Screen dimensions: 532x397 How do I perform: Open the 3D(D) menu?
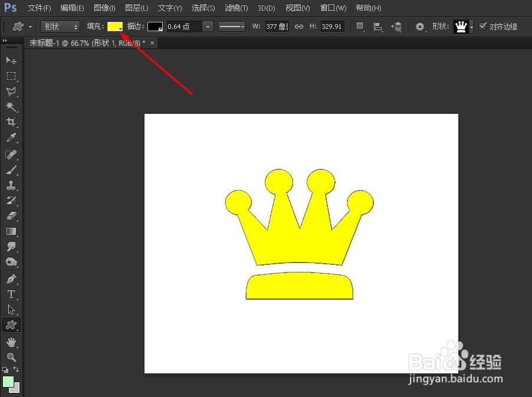pyautogui.click(x=267, y=8)
